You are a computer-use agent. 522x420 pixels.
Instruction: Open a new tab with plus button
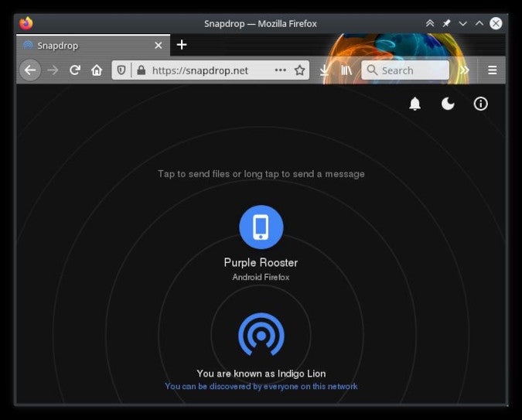(182, 45)
